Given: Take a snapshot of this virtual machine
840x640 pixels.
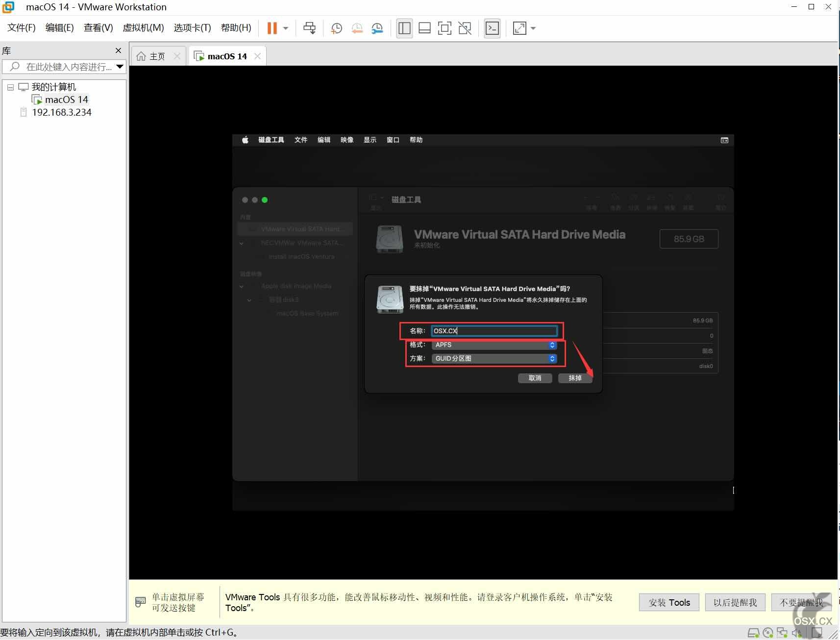Looking at the screenshot, I should pos(336,28).
